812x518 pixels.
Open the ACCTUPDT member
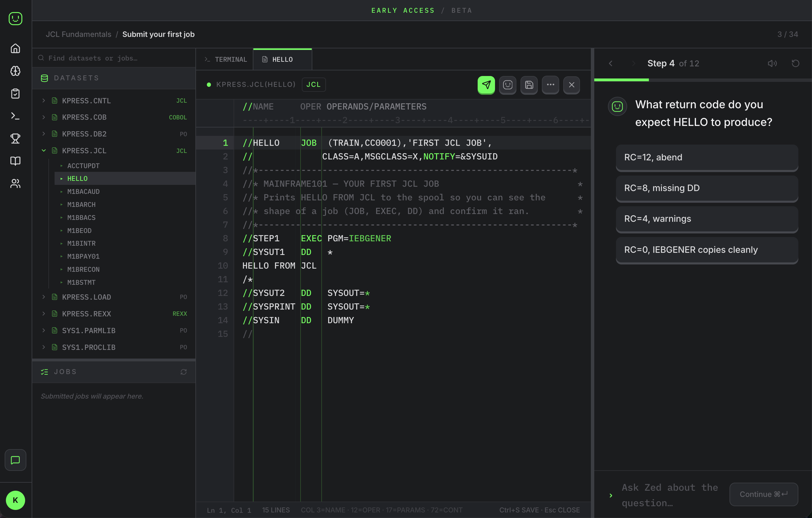(x=125, y=166)
